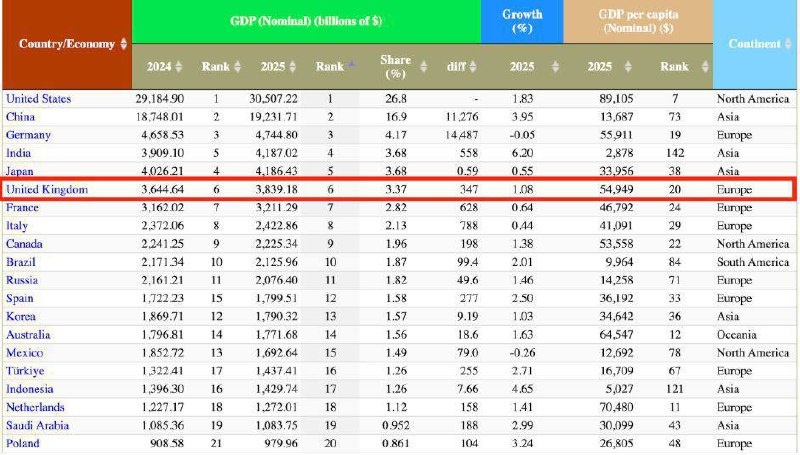
Task: Sort by Continent column arrows
Action: [x=788, y=44]
